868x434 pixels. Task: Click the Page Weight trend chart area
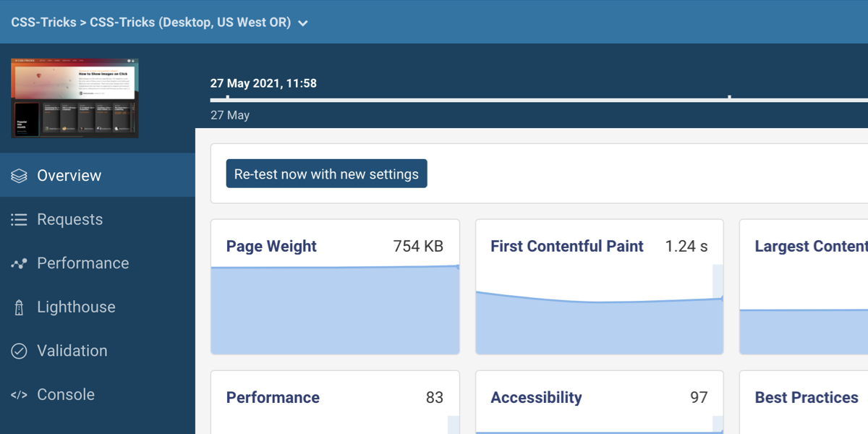click(x=335, y=311)
